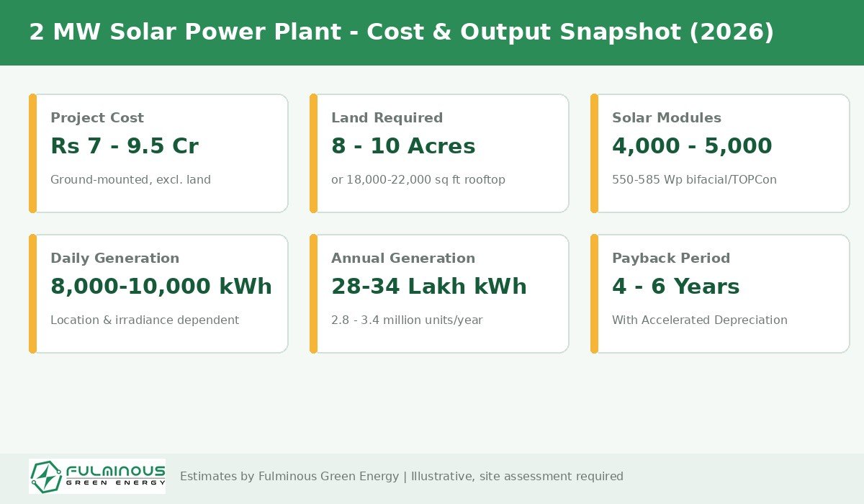This screenshot has width=864, height=504.
Task: Click the '8 - 10 Acres' value
Action: pos(403,146)
